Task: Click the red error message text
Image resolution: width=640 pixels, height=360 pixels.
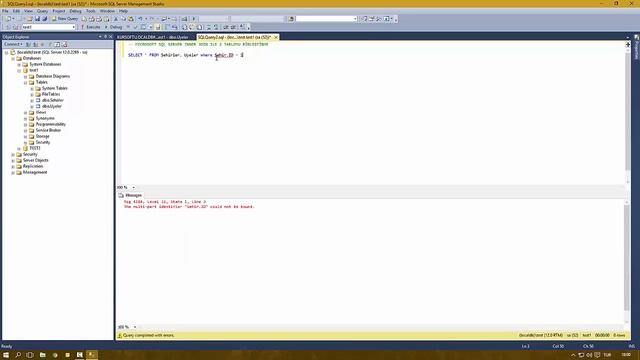Action: (189, 207)
